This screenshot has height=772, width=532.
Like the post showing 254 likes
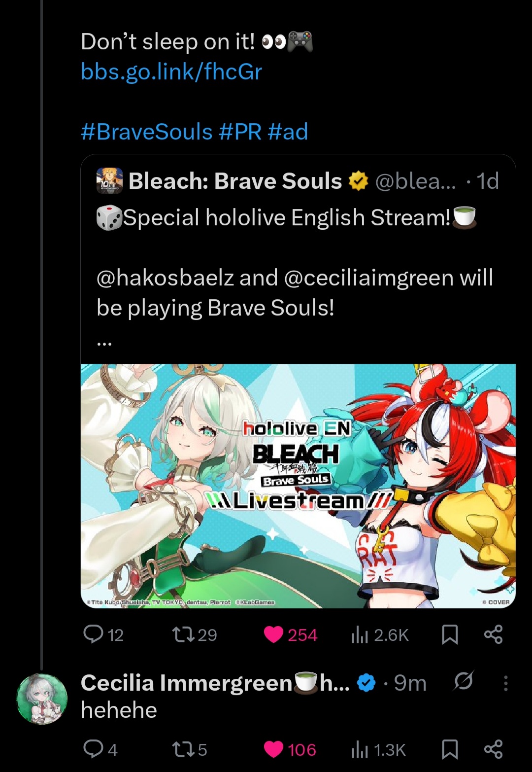point(273,634)
